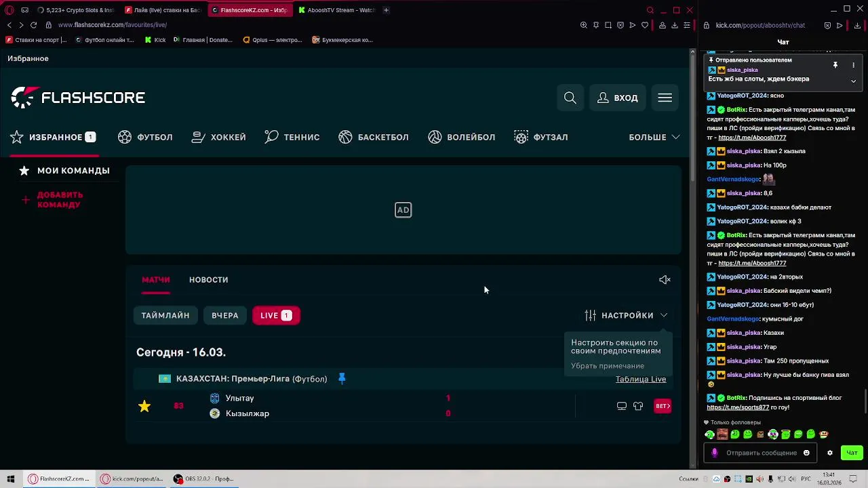Pin the Казахстан Премьер-Лига league

pos(342,379)
